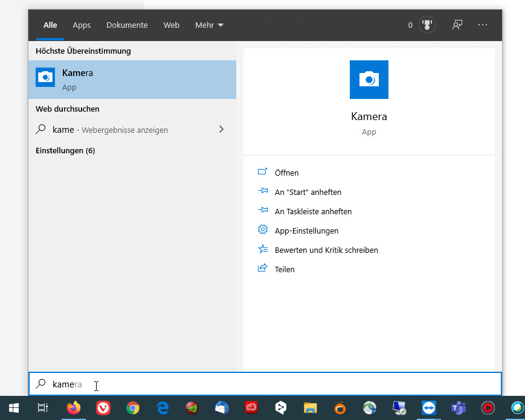Open Microsoft Teams from taskbar

click(x=459, y=408)
